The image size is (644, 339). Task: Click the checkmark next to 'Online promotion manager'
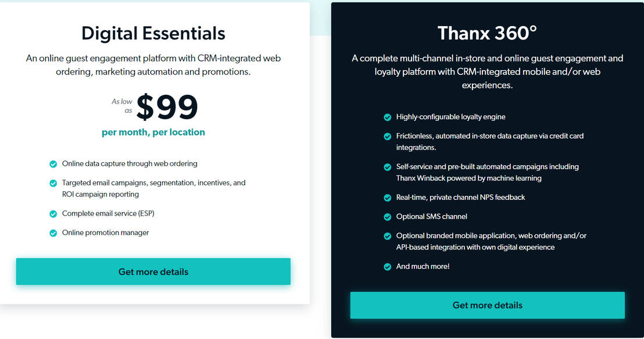point(53,233)
